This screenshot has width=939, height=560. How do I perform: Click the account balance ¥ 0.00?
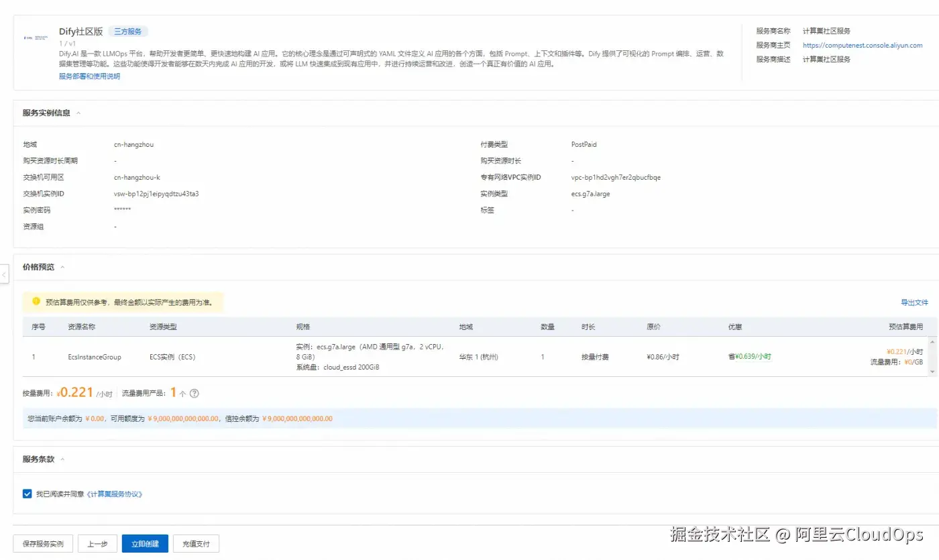pyautogui.click(x=95, y=418)
